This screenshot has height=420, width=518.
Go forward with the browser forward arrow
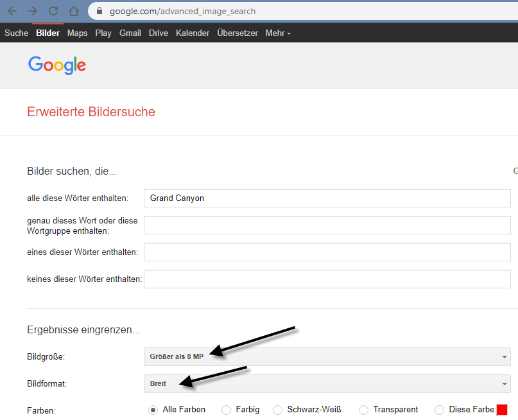(33, 11)
